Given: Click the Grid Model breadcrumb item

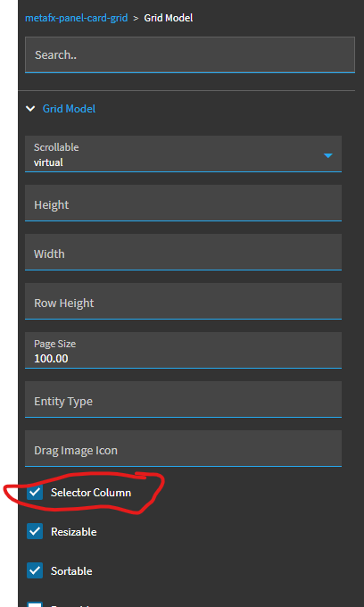Looking at the screenshot, I should coord(169,18).
